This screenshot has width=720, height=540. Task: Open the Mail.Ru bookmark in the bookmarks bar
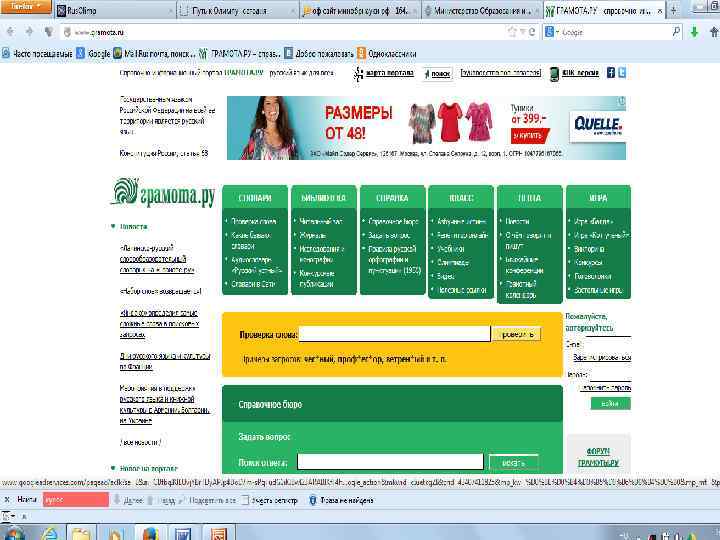pos(155,54)
